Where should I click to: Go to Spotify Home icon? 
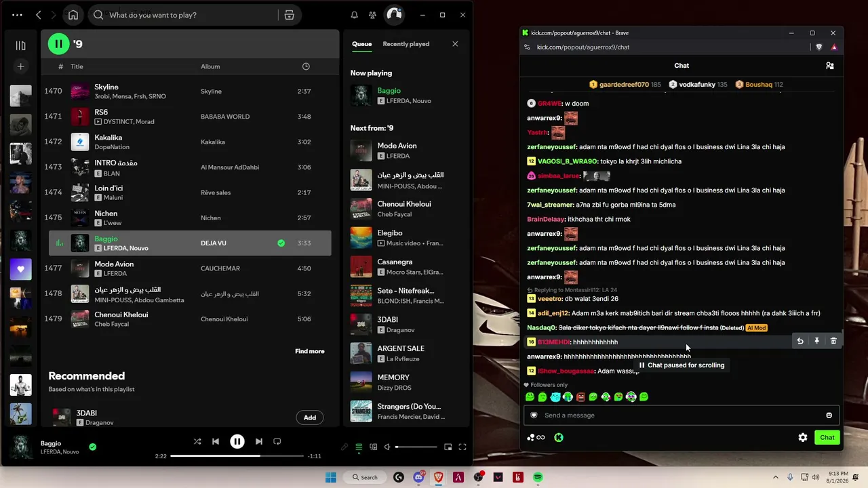coord(73,15)
